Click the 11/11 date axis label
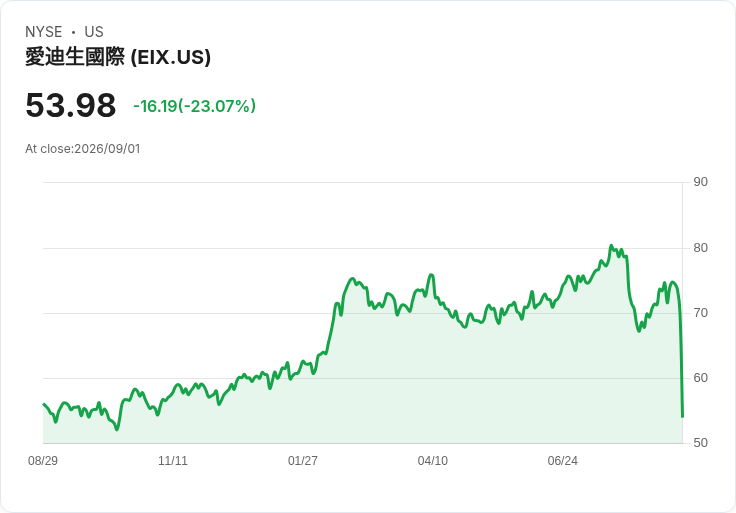Image resolution: width=736 pixels, height=513 pixels. [x=173, y=460]
